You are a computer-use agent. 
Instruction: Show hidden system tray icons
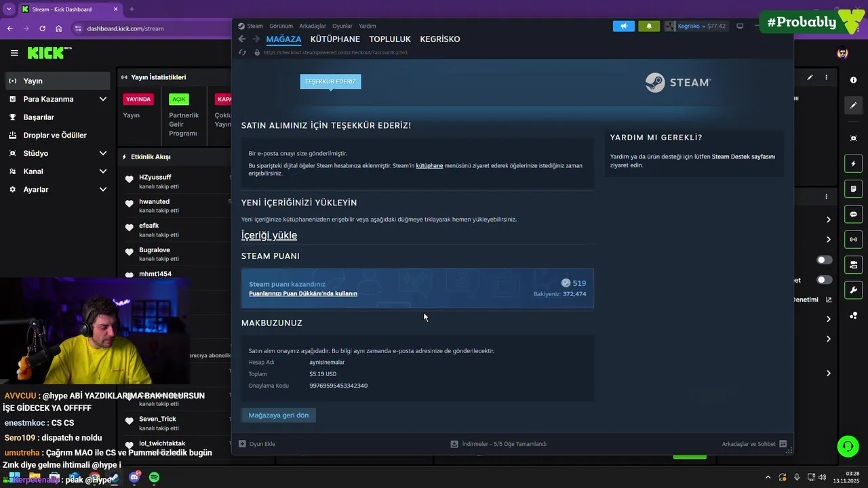click(x=768, y=477)
